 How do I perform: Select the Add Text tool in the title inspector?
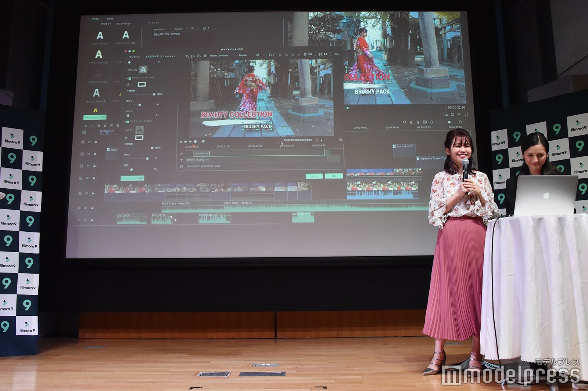(x=187, y=55)
